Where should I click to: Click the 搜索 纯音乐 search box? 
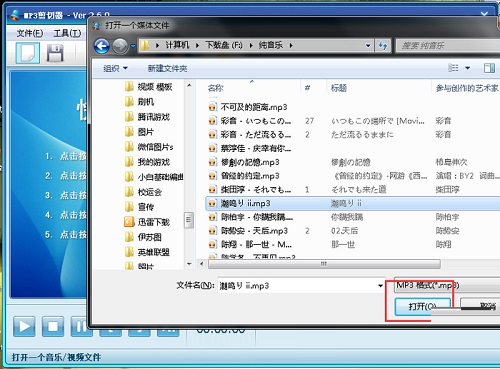[x=448, y=46]
